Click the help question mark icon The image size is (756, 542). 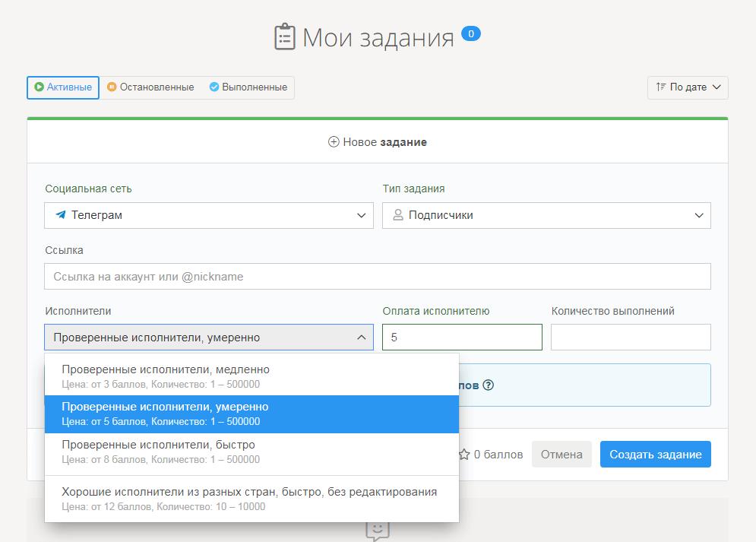[489, 385]
